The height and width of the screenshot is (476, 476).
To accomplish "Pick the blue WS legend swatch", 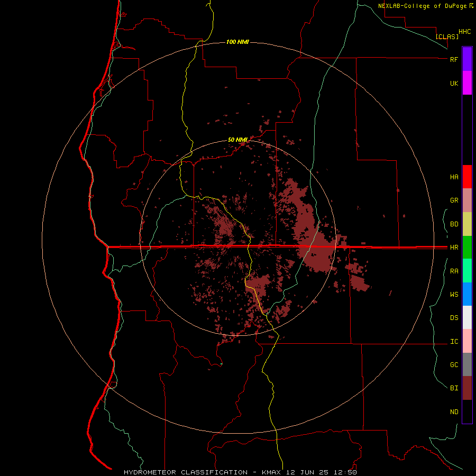I will pyautogui.click(x=467, y=294).
